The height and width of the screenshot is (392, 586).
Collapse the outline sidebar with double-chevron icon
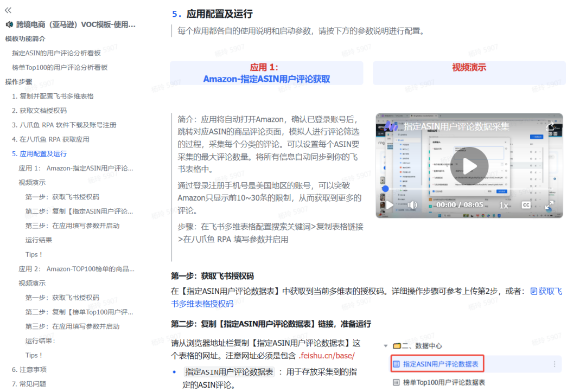(x=8, y=10)
